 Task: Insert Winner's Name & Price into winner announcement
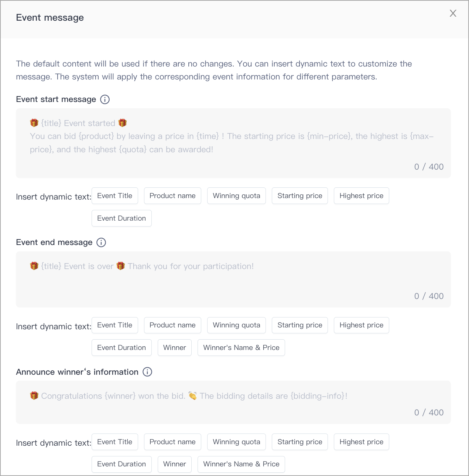click(241, 464)
